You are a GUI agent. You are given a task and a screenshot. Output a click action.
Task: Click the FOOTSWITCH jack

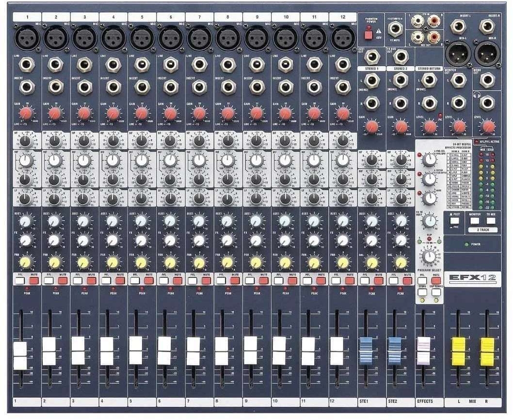pyautogui.click(x=395, y=29)
